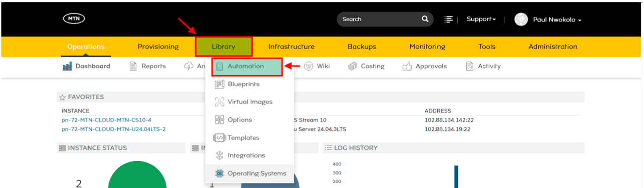Click Paul Nwokolo's avatar picture
Viewport: 644px width, 188px height.
click(521, 19)
